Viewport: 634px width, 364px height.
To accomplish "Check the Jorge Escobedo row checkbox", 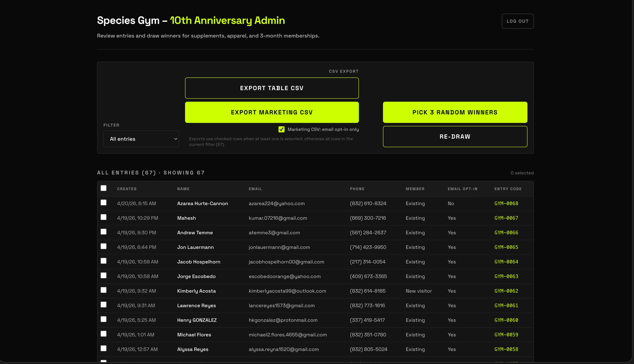I will (103, 276).
